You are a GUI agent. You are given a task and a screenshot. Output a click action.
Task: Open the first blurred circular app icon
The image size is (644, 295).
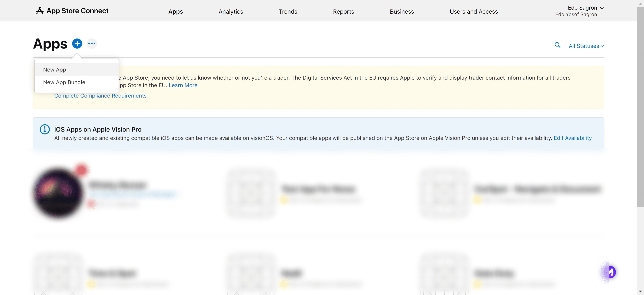pos(58,193)
